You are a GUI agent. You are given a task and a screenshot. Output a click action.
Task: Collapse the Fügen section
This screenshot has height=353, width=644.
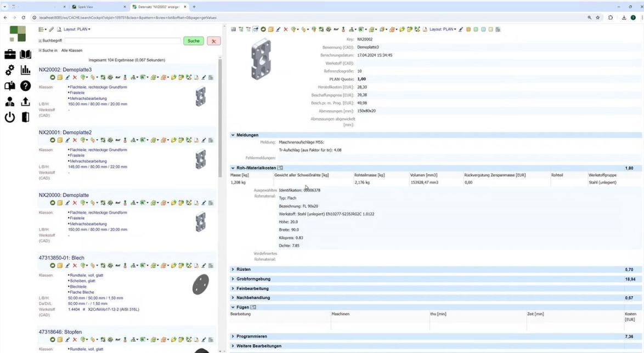[233, 307]
